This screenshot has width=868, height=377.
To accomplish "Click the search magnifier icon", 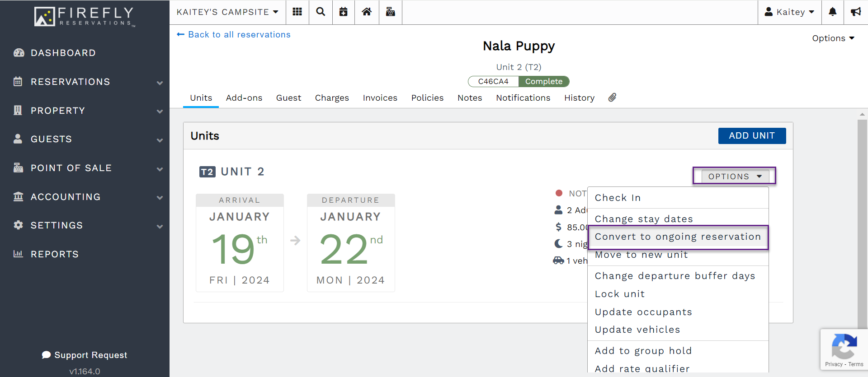I will pyautogui.click(x=321, y=12).
